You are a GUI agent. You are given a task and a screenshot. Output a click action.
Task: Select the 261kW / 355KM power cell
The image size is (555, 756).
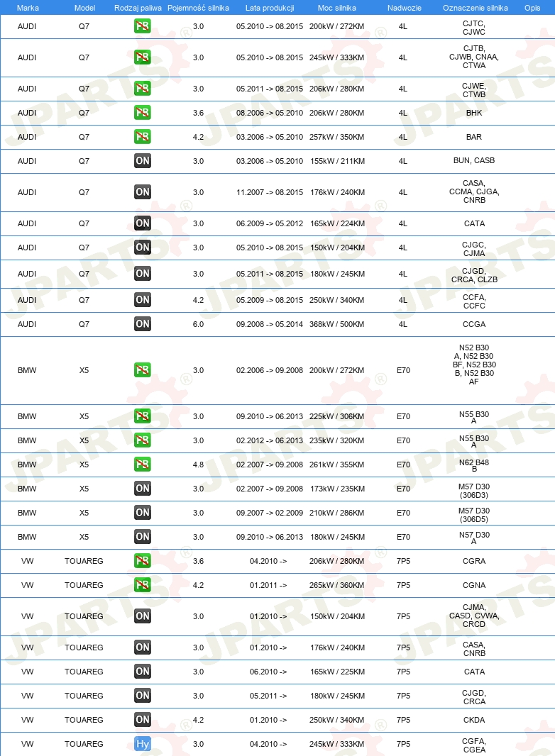[337, 465]
